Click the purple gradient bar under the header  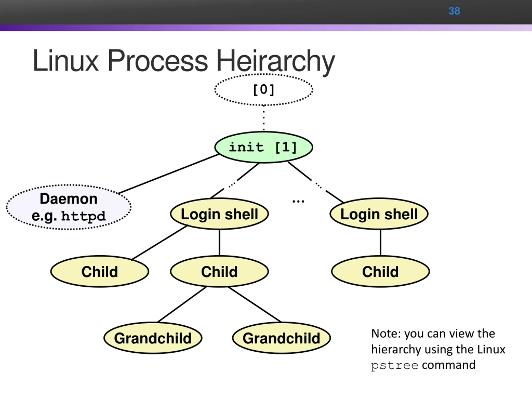[x=265, y=28]
